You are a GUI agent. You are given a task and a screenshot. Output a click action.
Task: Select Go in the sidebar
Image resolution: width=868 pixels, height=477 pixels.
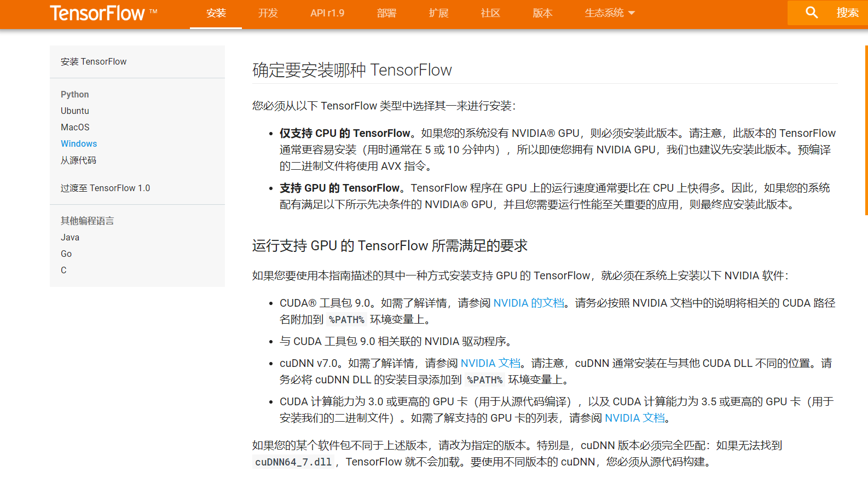point(66,254)
